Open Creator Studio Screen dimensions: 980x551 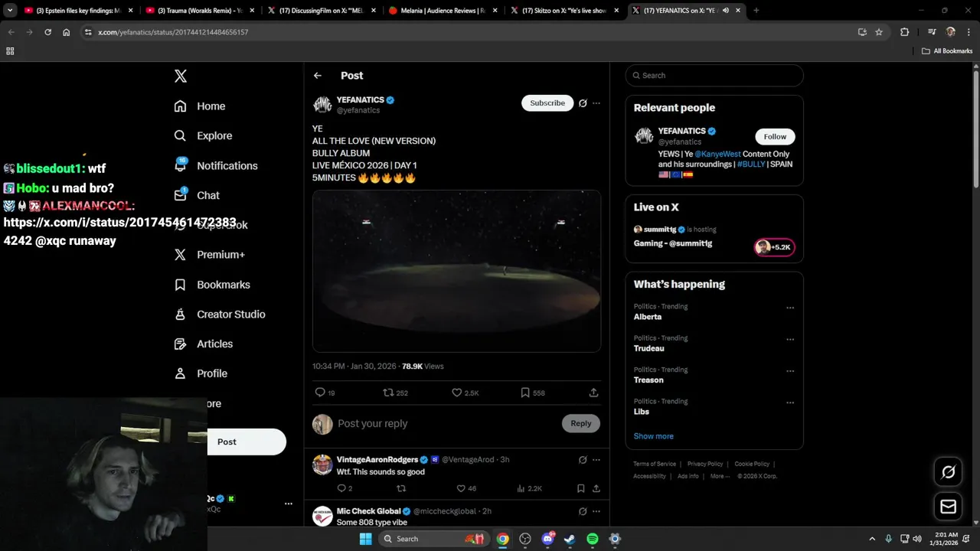(220, 315)
